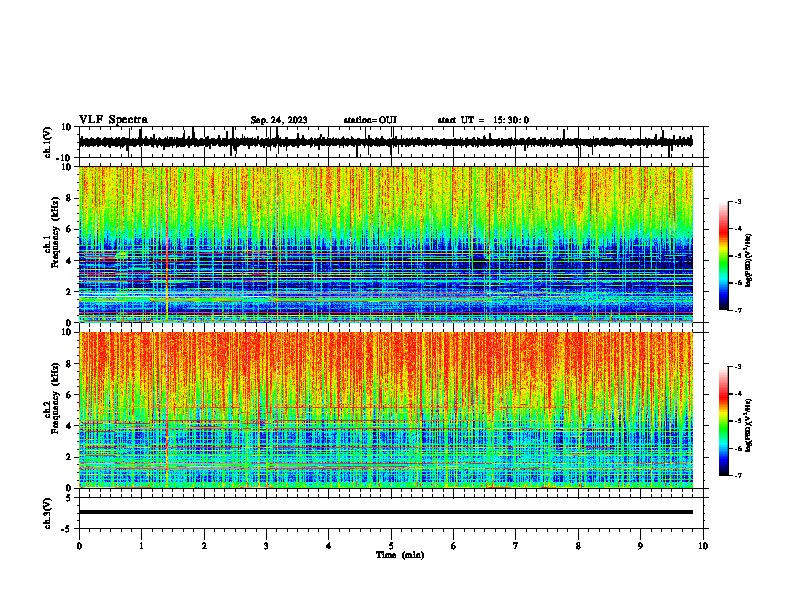Screen dimensions: 792x612
Task: Click the '5' tick on ch.3(V) axis
Action: tap(69, 498)
